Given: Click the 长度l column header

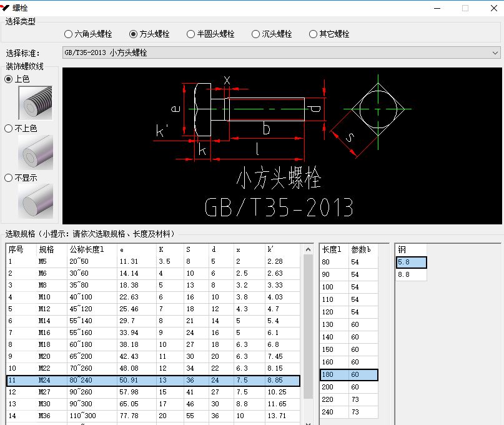Looking at the screenshot, I should coord(334,249).
